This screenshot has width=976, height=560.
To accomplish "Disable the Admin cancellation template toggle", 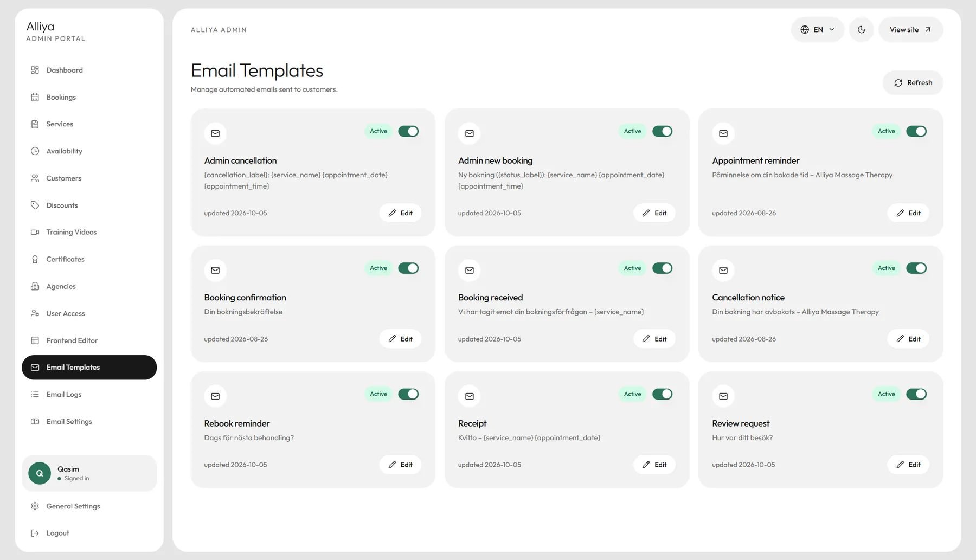I will coord(408,131).
